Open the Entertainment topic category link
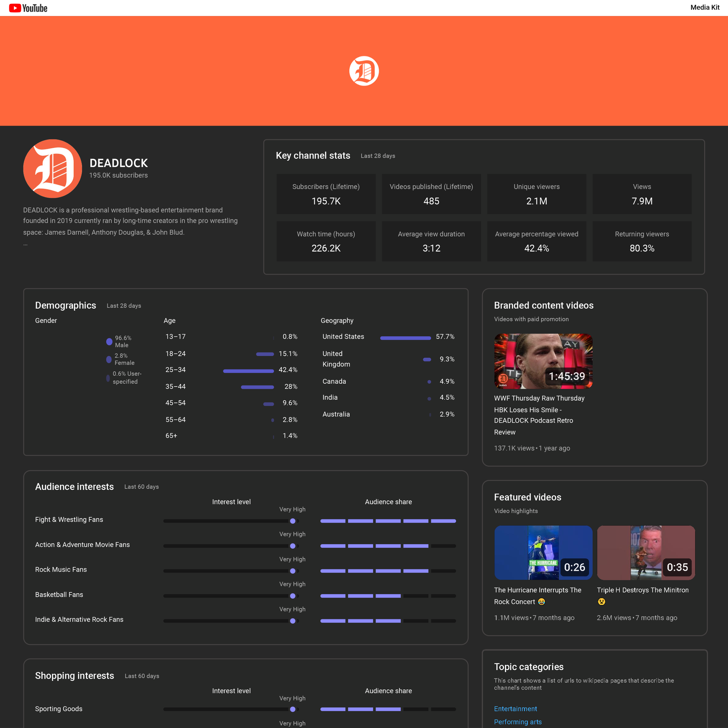The width and height of the screenshot is (728, 728). click(x=515, y=708)
